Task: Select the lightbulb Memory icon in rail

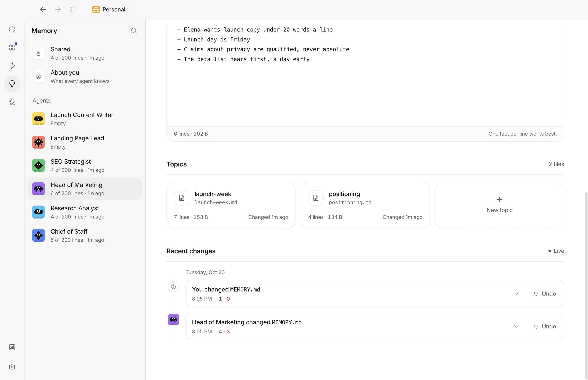Action: tap(12, 84)
